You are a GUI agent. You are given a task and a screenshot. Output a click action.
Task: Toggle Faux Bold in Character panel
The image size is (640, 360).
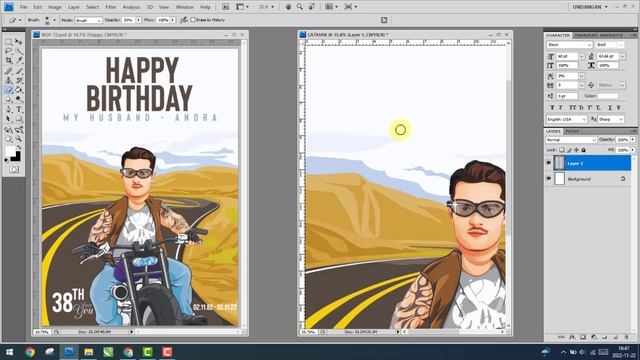coord(552,107)
